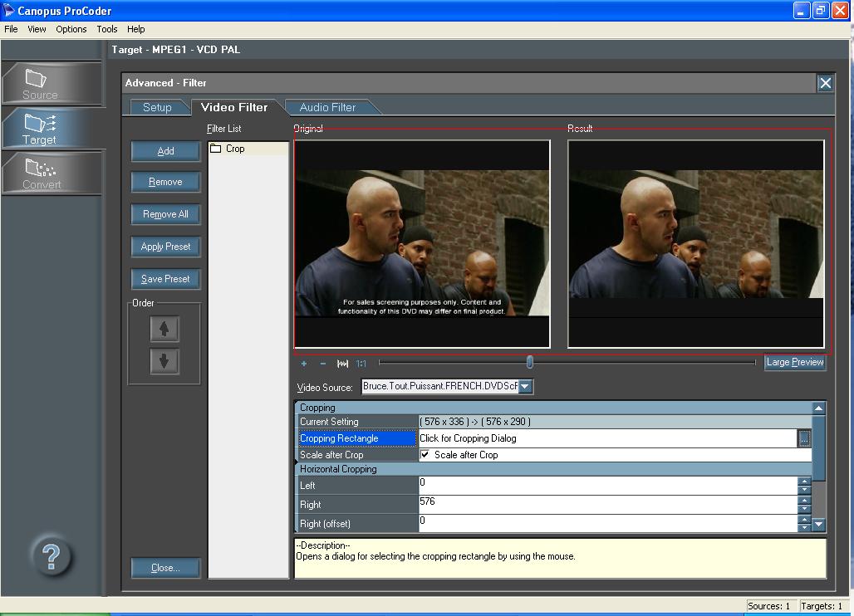Close the Advanced - Filter panel

coord(825,83)
